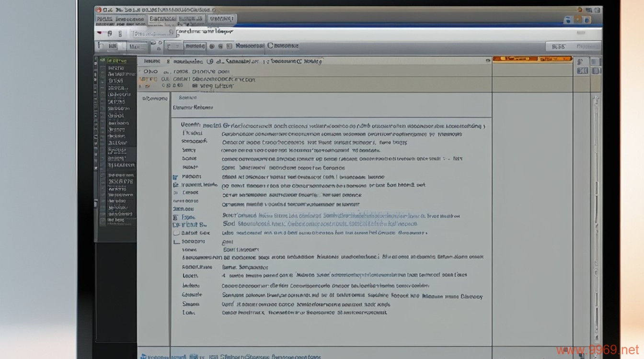Click the circular icon in the content header row
The width and height of the screenshot is (644, 359).
210,61
